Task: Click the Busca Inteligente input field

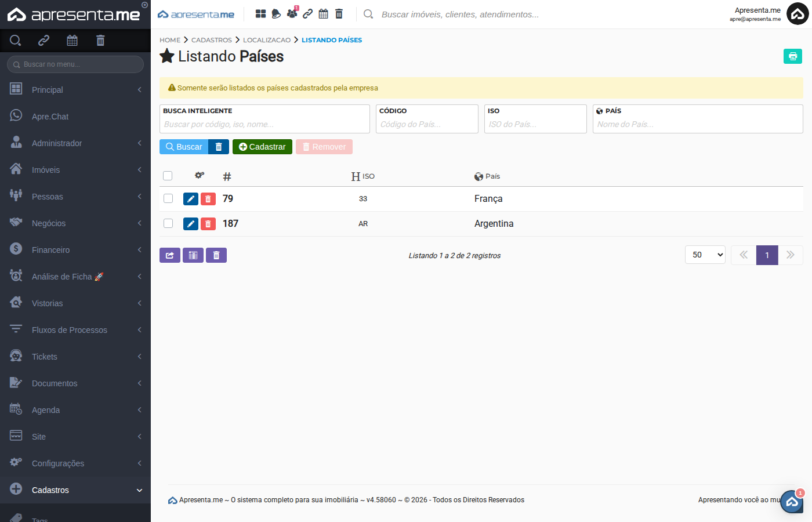Action: 264,124
